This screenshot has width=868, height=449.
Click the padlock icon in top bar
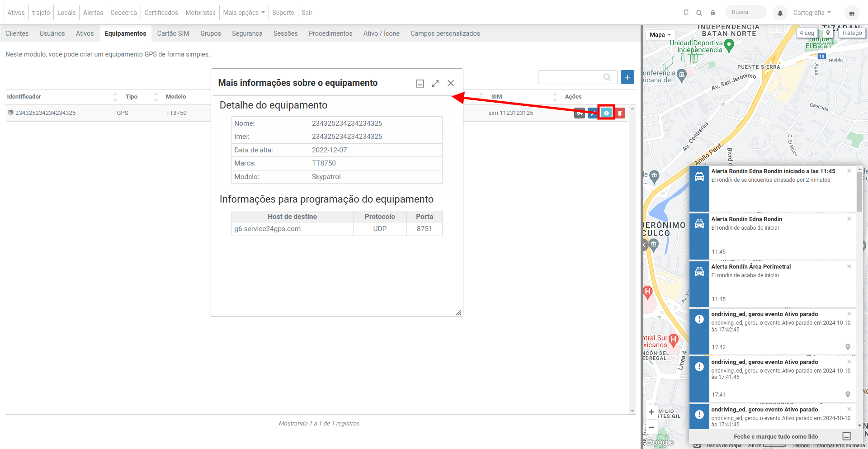712,13
